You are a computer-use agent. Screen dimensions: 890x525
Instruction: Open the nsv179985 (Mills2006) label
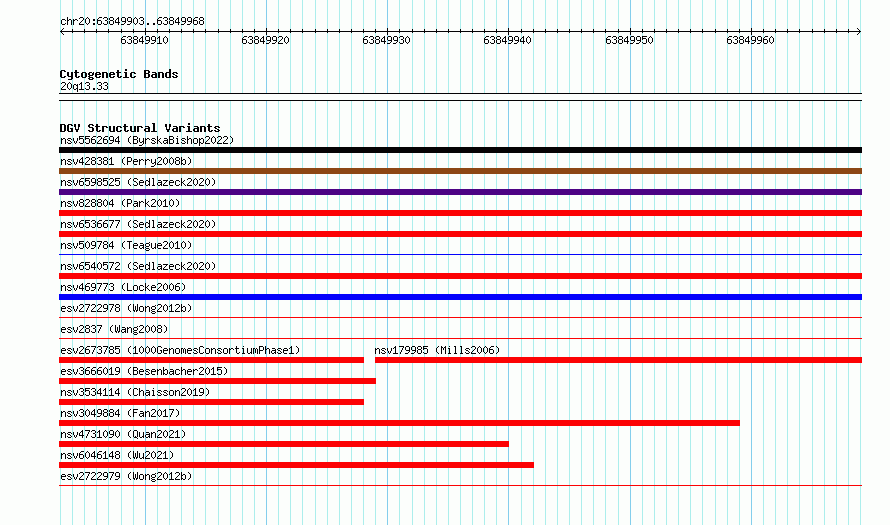pos(437,350)
